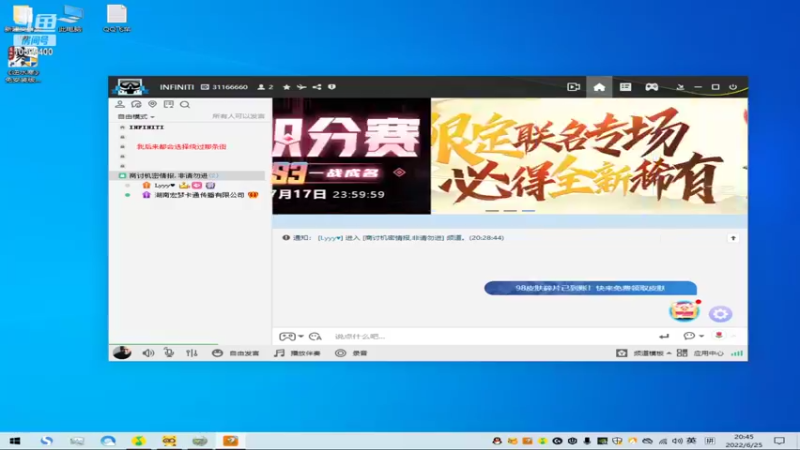The width and height of the screenshot is (800, 450).
Task: Click the blue skin fragment promo button
Action: click(x=590, y=288)
